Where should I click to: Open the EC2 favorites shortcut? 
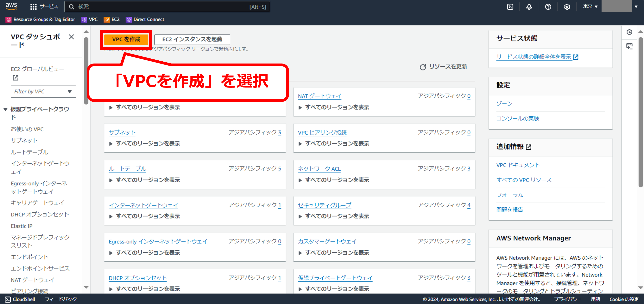pyautogui.click(x=112, y=20)
